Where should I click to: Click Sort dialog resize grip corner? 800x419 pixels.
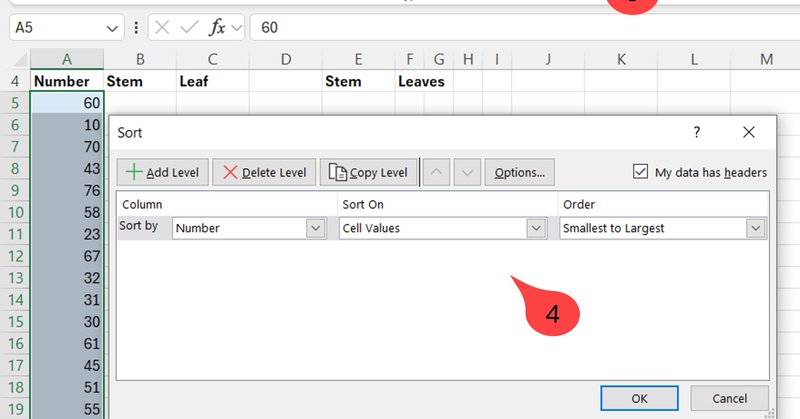pyautogui.click(x=770, y=413)
